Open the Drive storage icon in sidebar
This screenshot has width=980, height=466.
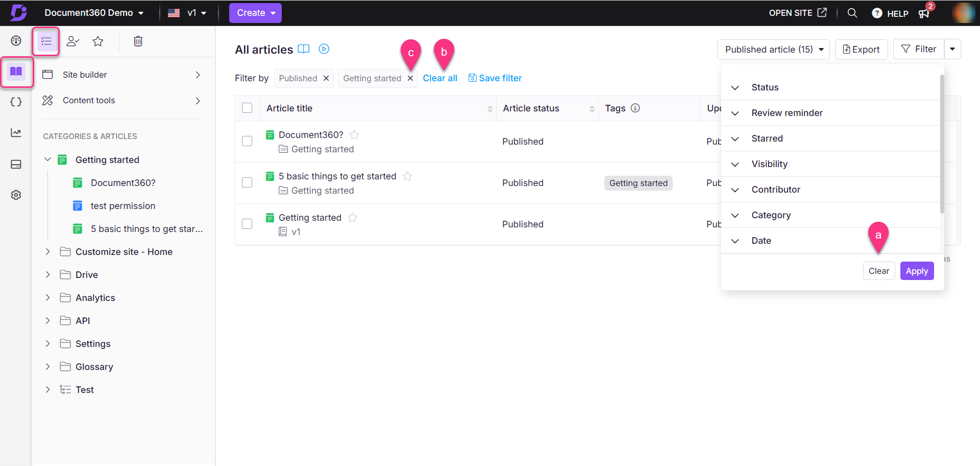pos(16,164)
